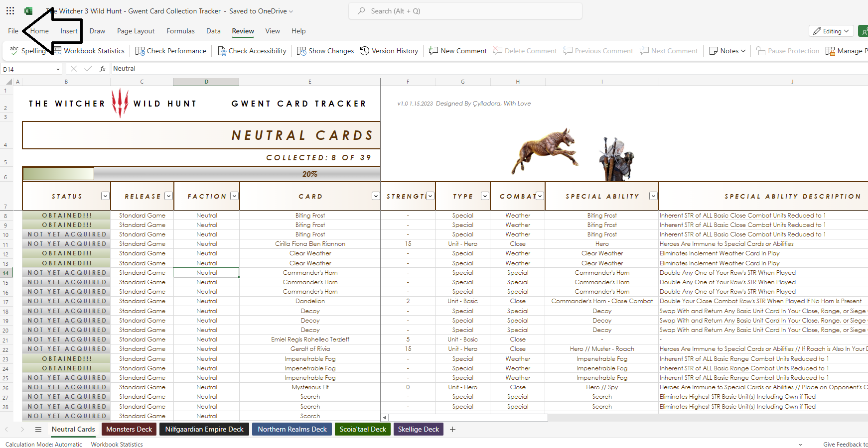Click the horizontal scroll left arrow
Viewport: 868px width, 448px height.
[x=384, y=418]
